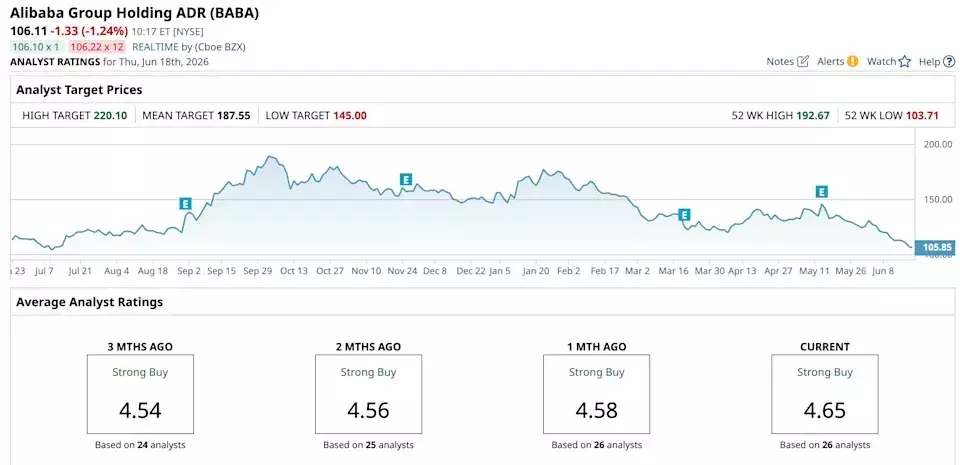The width and height of the screenshot is (960, 465).
Task: Click the Alerts warning icon
Action: pyautogui.click(x=853, y=61)
